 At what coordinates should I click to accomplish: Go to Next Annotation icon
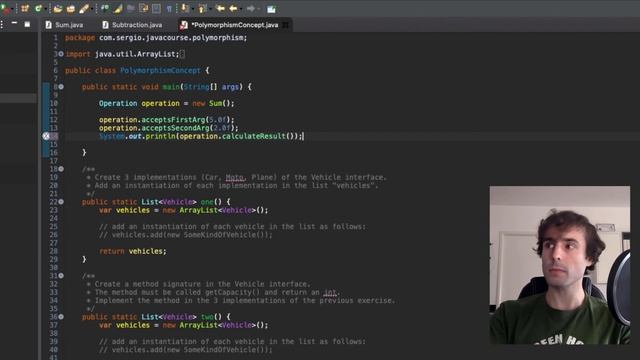point(184,8)
